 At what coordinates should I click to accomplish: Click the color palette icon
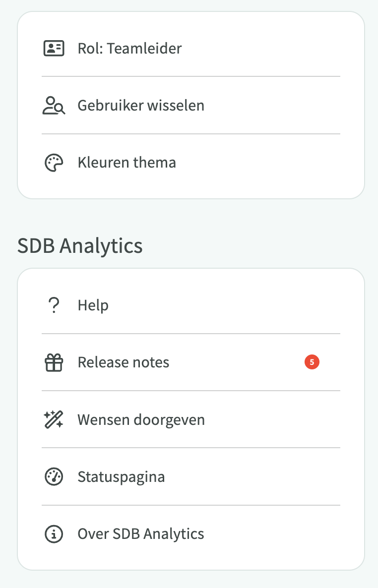(x=54, y=163)
